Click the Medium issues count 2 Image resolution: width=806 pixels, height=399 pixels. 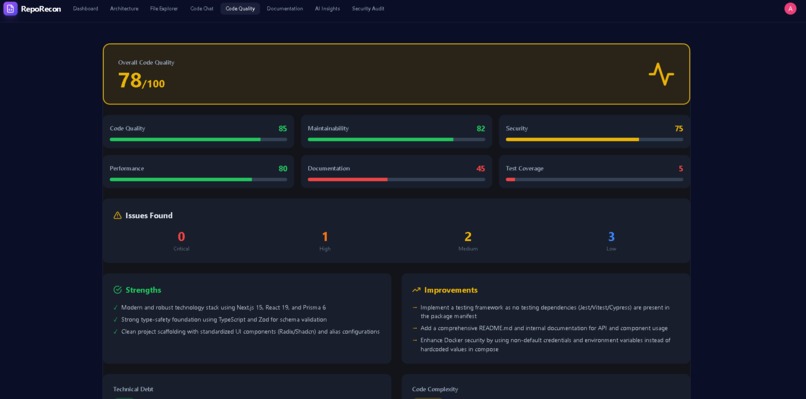[468, 237]
